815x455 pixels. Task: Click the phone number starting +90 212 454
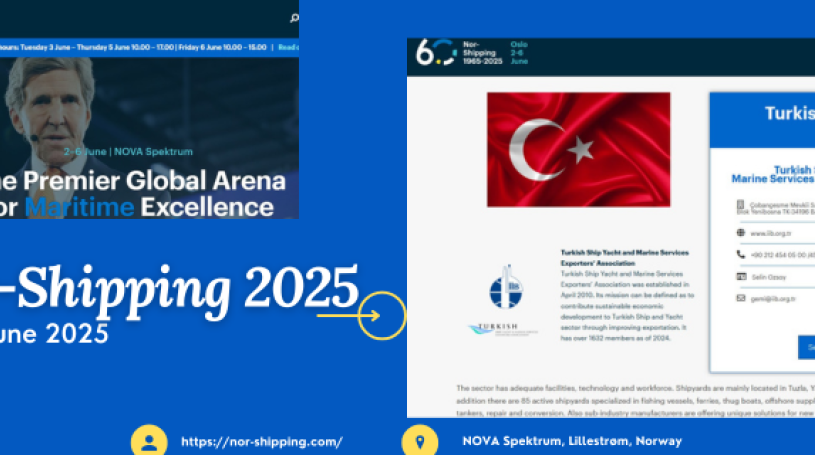pyautogui.click(x=782, y=255)
